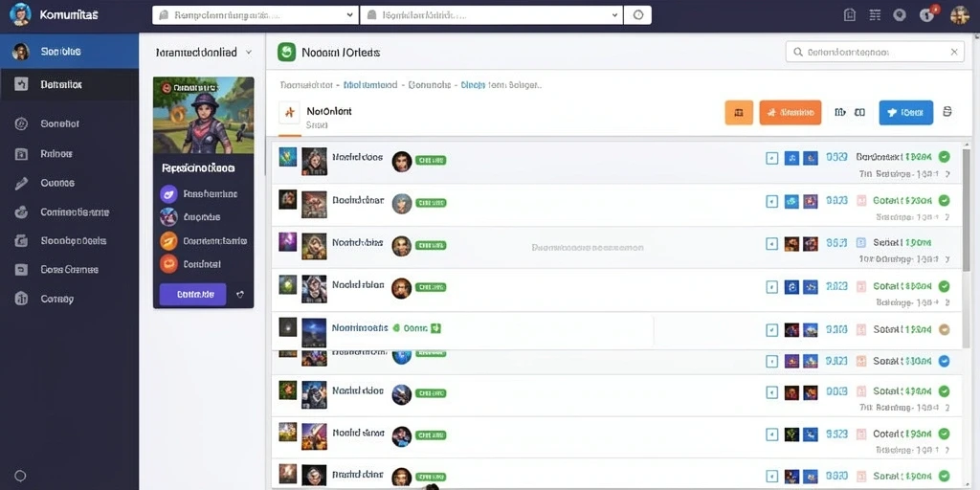Select the NotOnlont tab with the orange star
980x490 pixels.
[316, 117]
